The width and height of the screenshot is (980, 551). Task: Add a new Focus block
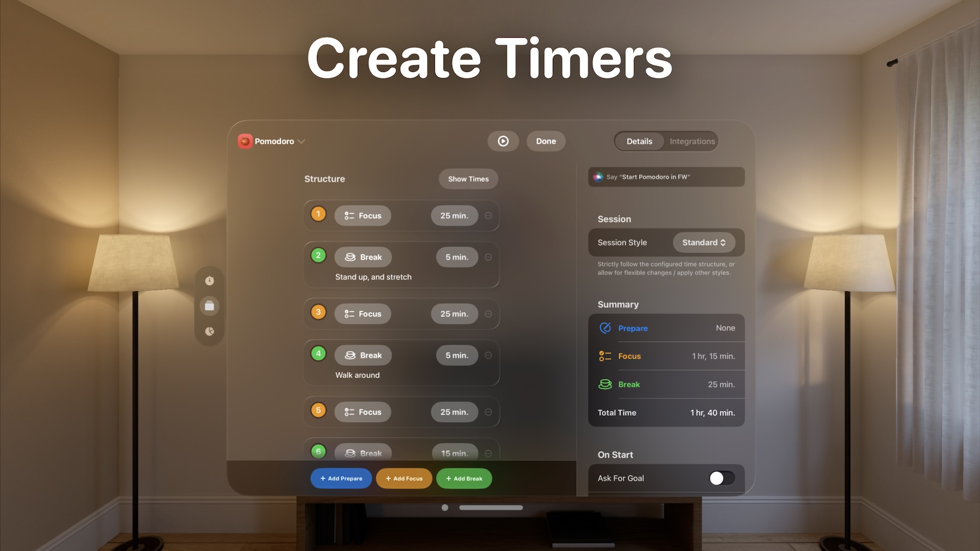[403, 478]
